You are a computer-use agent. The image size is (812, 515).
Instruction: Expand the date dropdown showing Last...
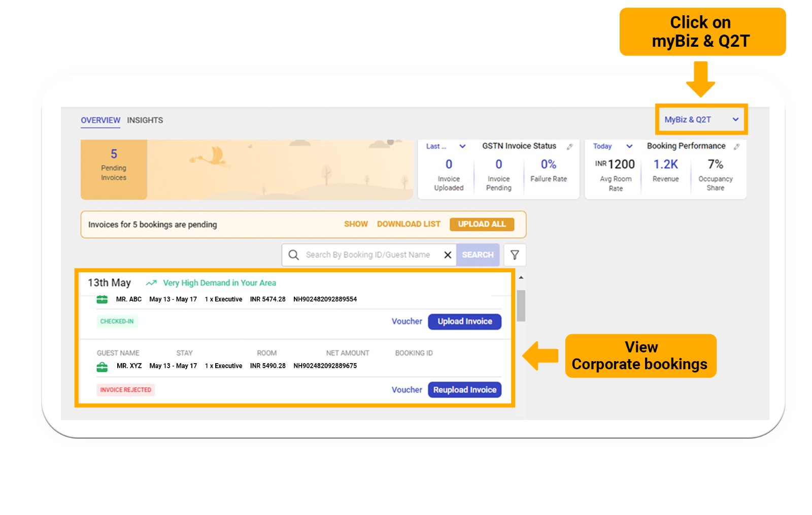click(446, 146)
